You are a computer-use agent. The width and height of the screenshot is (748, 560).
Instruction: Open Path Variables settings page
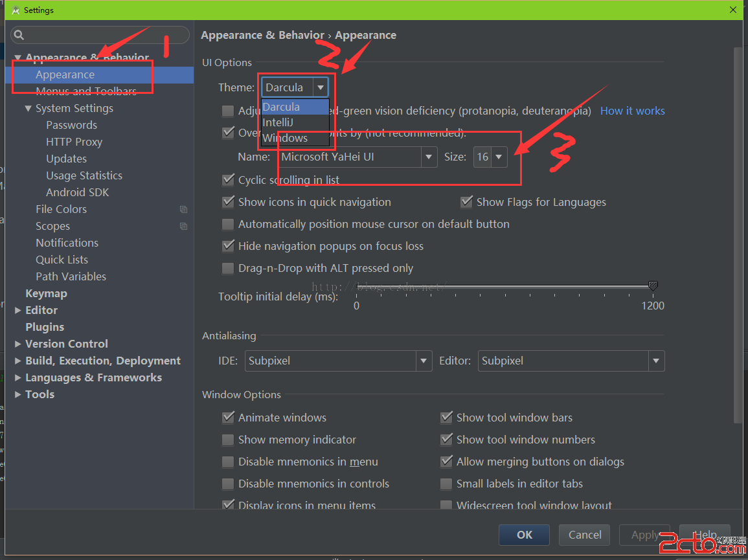tap(71, 276)
